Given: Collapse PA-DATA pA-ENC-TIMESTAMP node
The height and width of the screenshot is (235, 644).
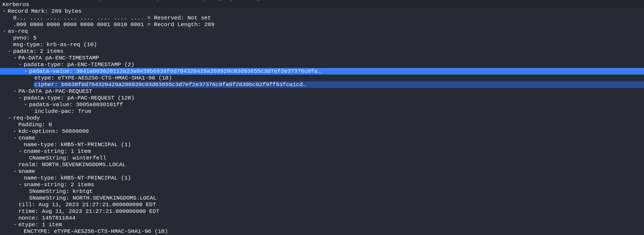Looking at the screenshot, I should 15,58.
